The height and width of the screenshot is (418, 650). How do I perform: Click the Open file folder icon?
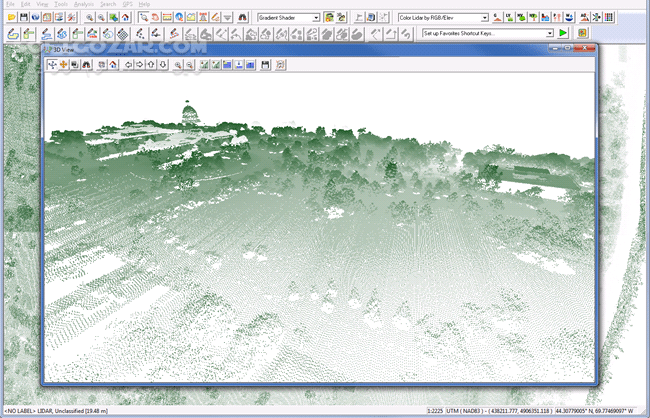click(x=9, y=18)
